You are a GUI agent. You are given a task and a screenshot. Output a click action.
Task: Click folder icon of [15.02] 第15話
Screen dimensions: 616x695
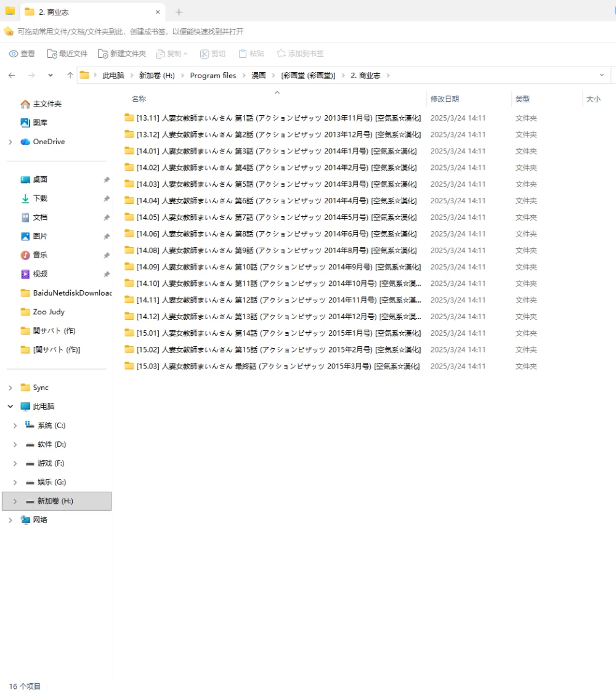coord(129,349)
